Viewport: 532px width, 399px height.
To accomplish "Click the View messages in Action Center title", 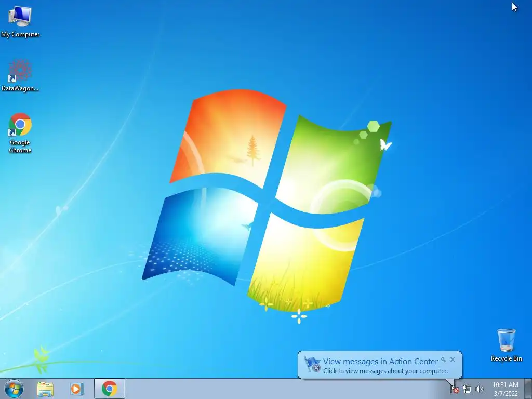I will (x=380, y=362).
